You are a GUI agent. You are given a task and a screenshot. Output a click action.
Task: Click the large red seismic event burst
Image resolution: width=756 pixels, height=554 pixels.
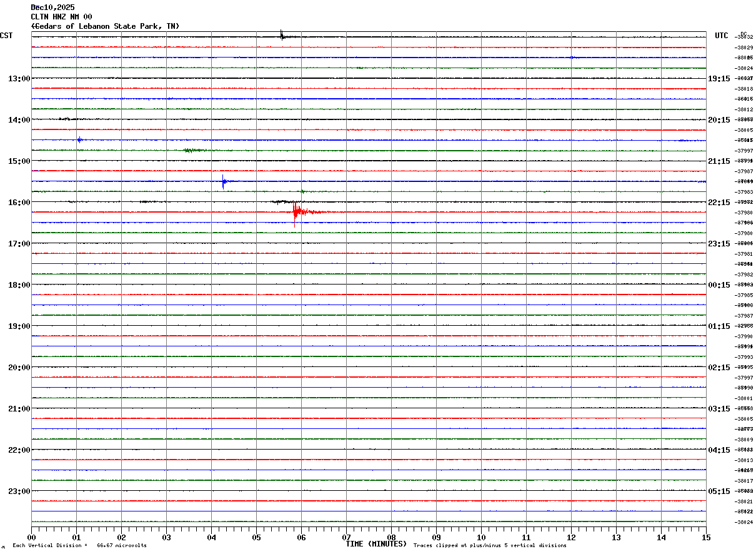click(297, 212)
